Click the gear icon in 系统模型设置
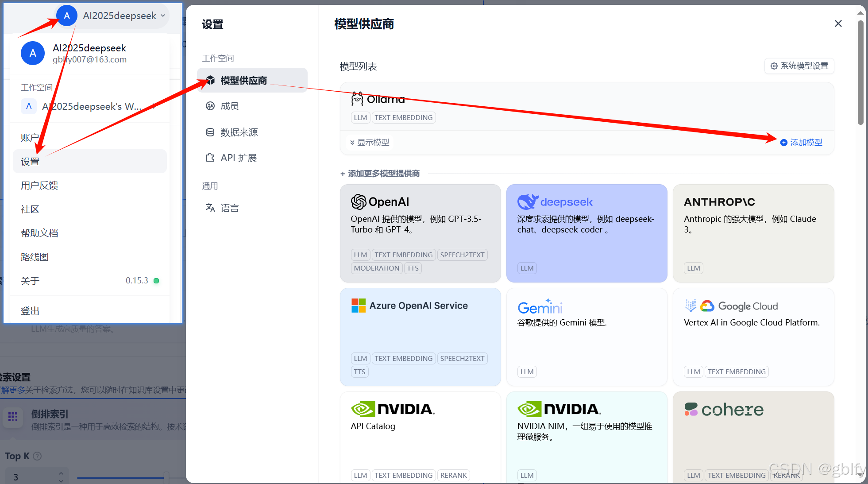The height and width of the screenshot is (484, 868). click(x=774, y=66)
